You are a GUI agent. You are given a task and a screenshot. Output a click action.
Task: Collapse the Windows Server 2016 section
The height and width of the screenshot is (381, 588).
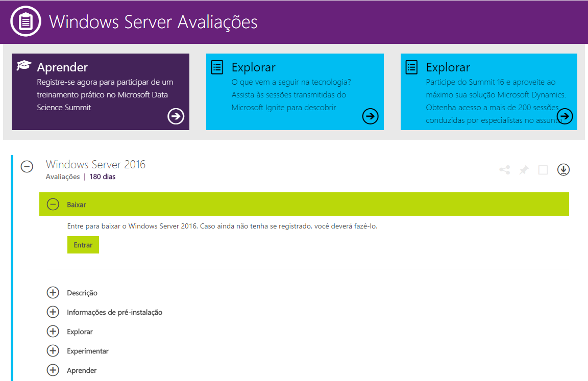27,166
